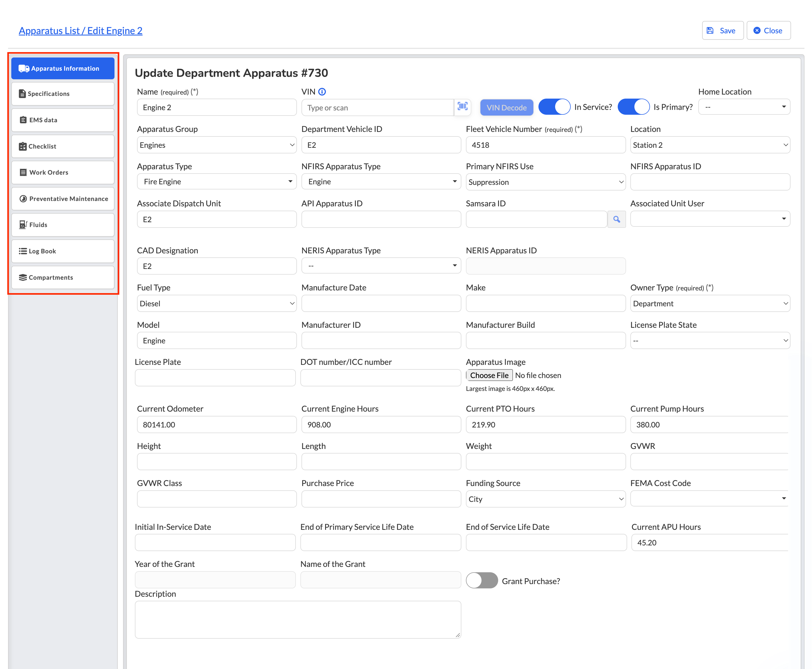Click the Purchase Price field

pos(381,499)
